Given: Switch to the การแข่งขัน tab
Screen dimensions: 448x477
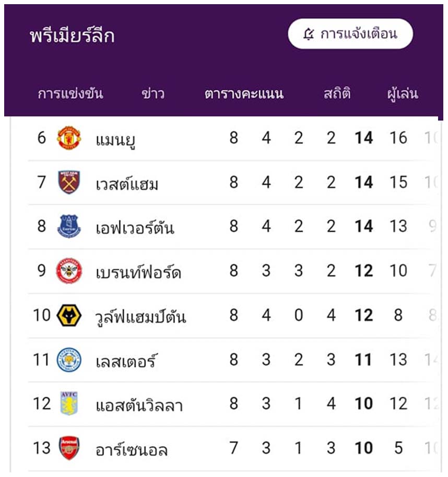Looking at the screenshot, I should (70, 94).
